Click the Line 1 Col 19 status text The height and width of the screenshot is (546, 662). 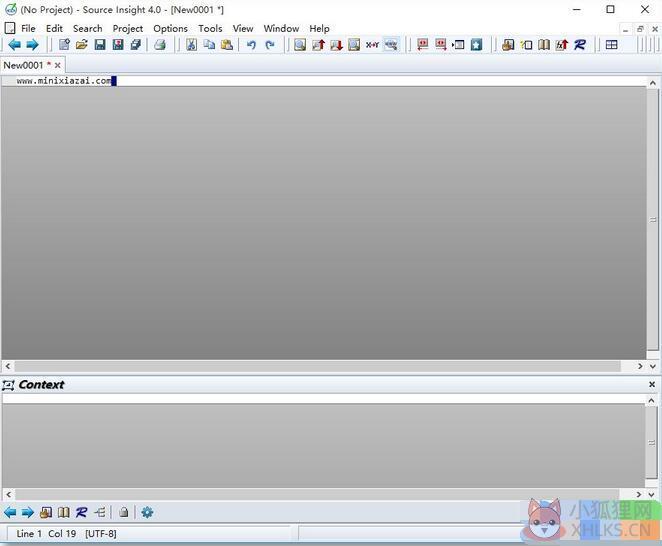click(x=46, y=534)
